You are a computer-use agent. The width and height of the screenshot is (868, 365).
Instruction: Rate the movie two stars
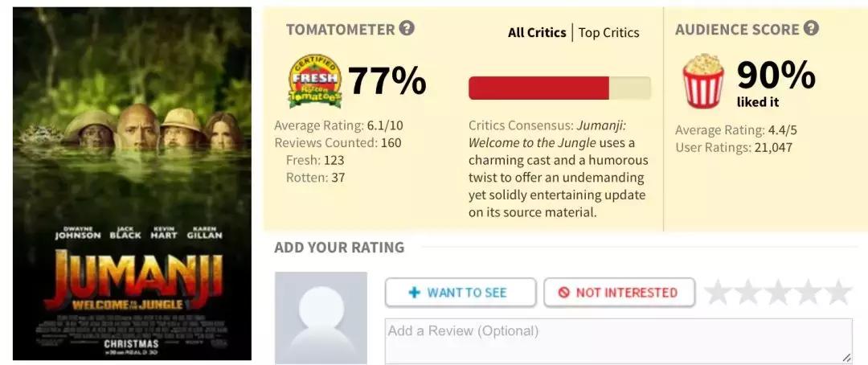[747, 293]
